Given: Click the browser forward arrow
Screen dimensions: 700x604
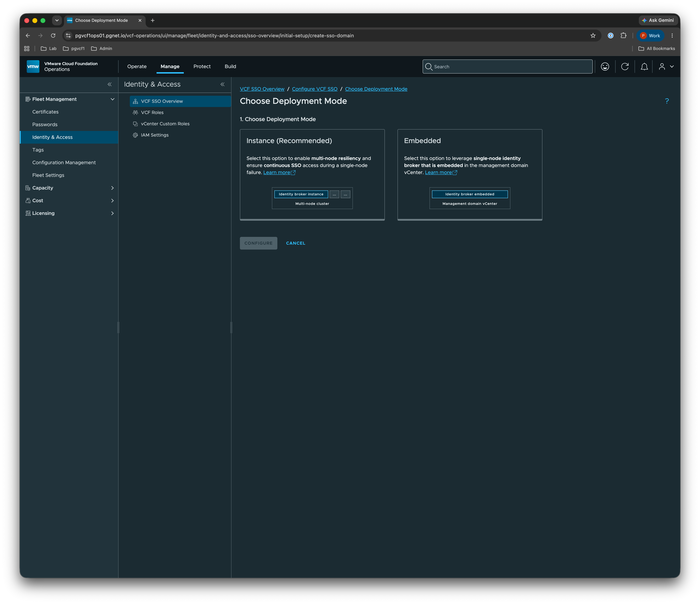Looking at the screenshot, I should point(41,36).
